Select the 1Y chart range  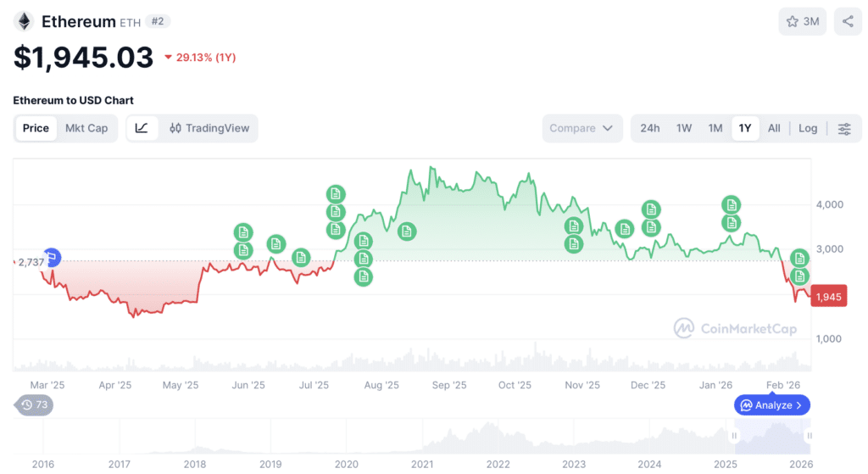[x=745, y=129]
